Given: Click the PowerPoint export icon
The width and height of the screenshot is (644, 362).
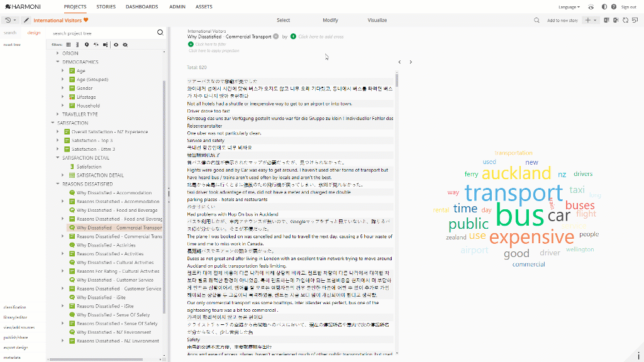Looking at the screenshot, I should [616, 20].
